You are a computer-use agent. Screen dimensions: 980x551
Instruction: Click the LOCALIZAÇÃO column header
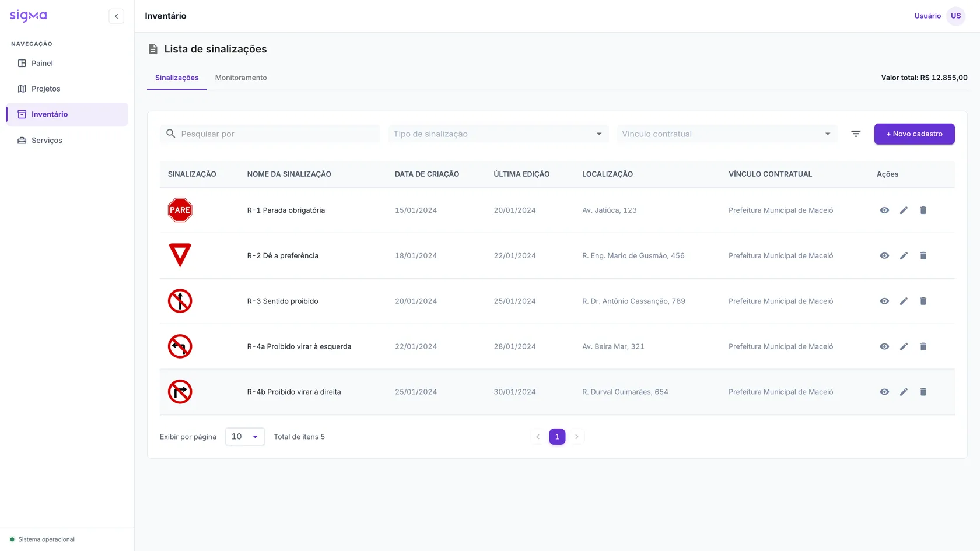[607, 174]
